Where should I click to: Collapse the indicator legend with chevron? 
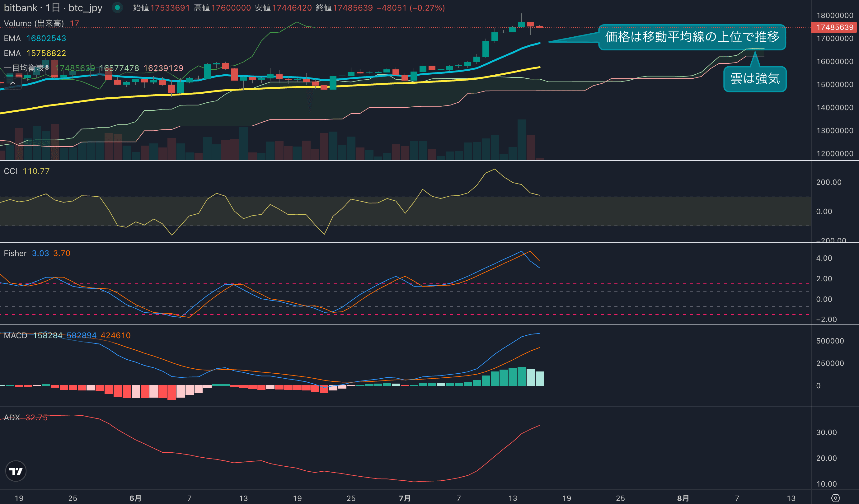(x=13, y=83)
